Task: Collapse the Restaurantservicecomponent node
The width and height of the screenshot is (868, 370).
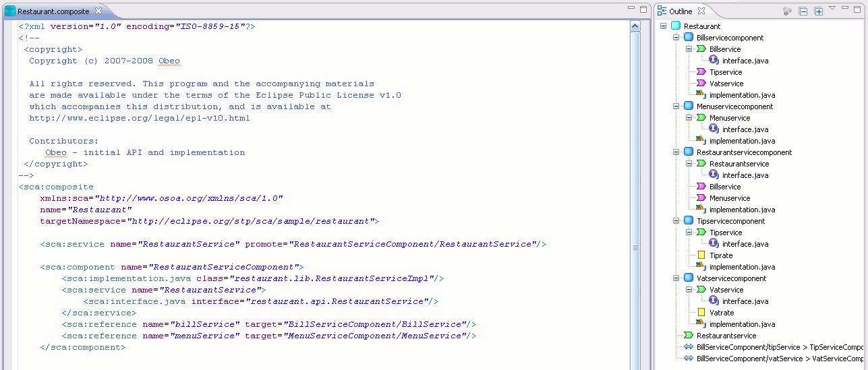Action: coord(676,152)
